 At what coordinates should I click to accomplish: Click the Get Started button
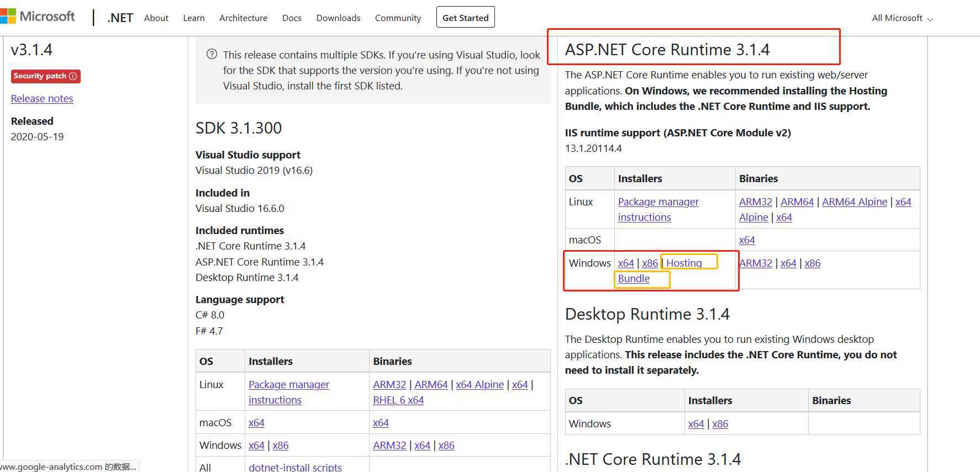coord(465,17)
